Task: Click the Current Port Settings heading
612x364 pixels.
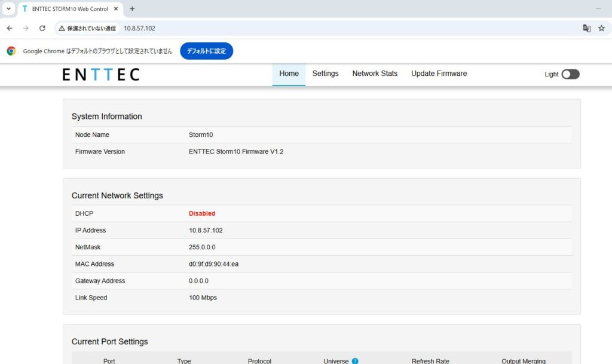Action: pos(110,341)
